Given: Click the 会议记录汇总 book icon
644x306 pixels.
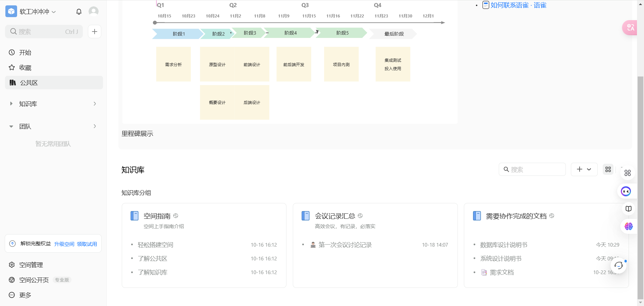Looking at the screenshot, I should pos(306,216).
